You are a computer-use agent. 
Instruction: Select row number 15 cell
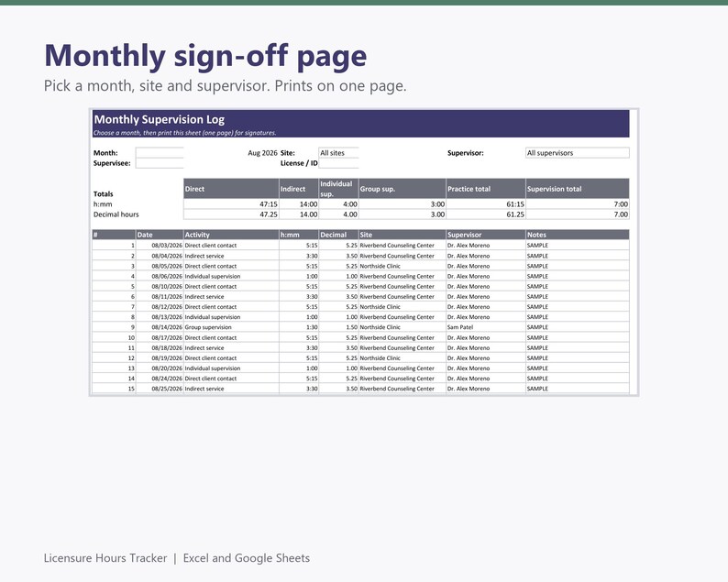pyautogui.click(x=114, y=389)
